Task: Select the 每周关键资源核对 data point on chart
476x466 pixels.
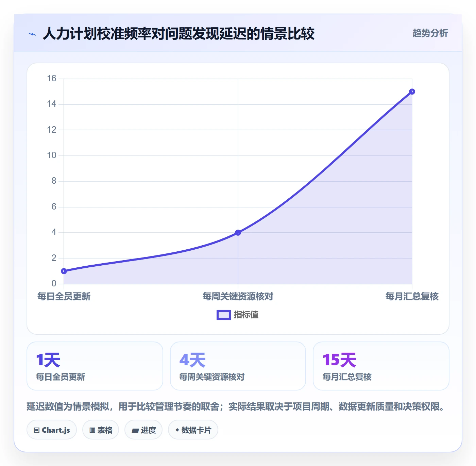Action: pos(238,233)
